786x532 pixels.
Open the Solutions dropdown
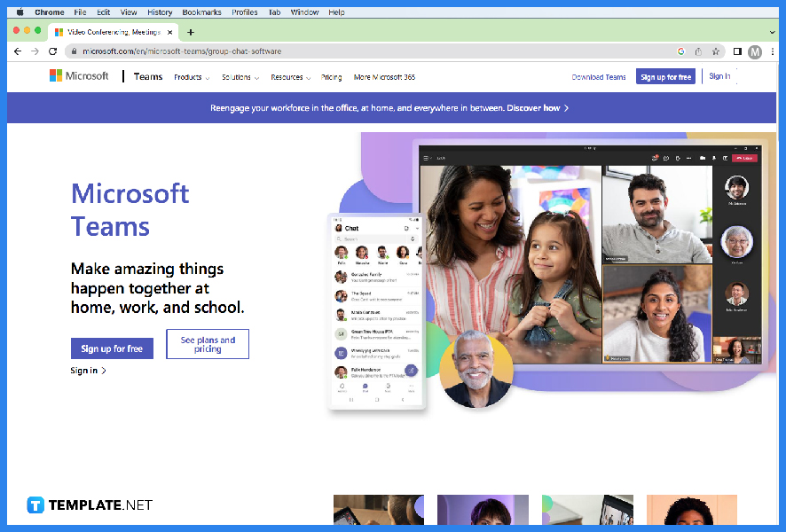coord(240,77)
